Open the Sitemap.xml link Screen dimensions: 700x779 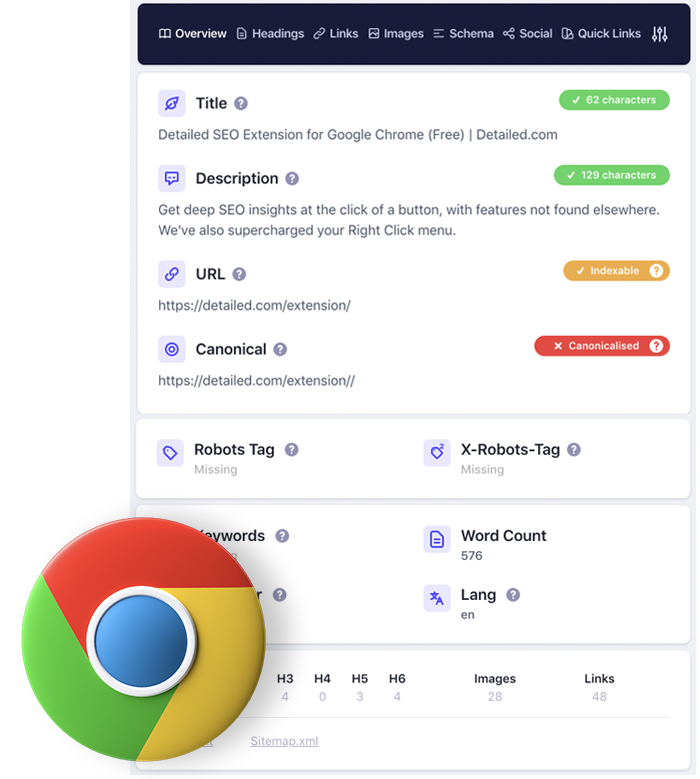tap(284, 741)
